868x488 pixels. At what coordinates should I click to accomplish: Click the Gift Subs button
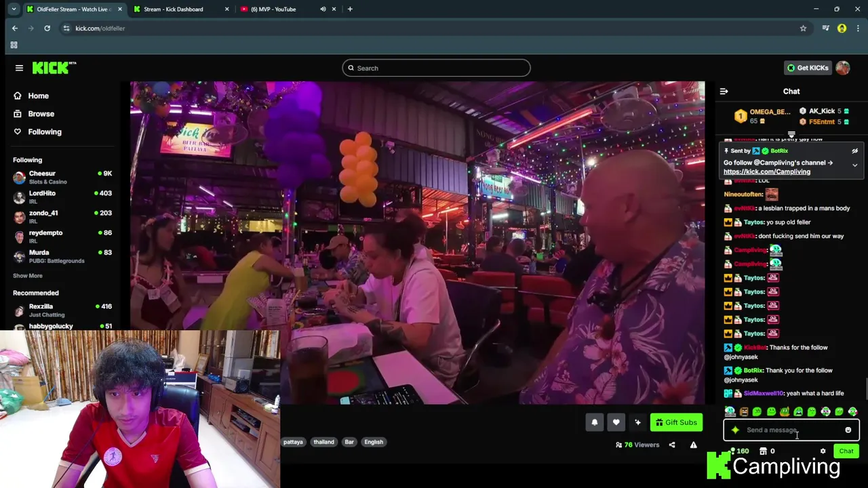(676, 422)
